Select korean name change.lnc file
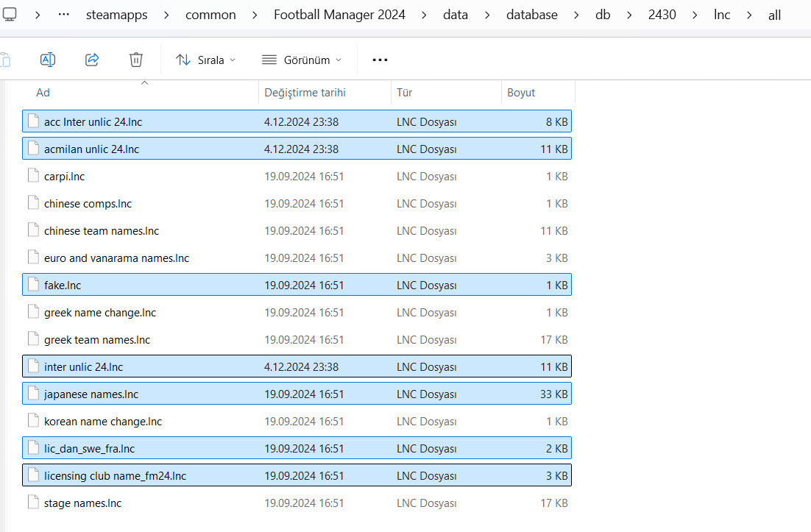The width and height of the screenshot is (811, 532). (103, 422)
